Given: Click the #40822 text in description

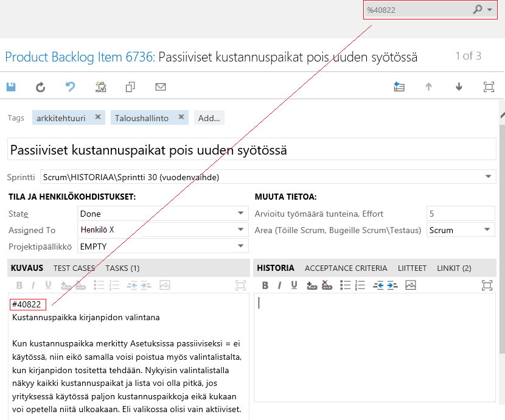Looking at the screenshot, I should point(27,304).
